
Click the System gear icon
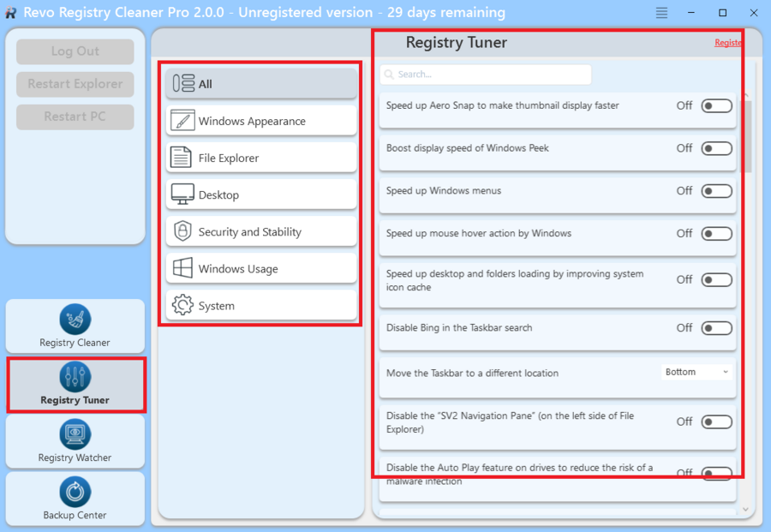click(x=182, y=305)
